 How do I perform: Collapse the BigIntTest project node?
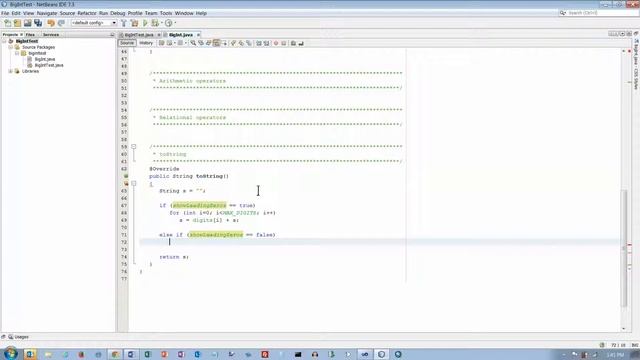pyautogui.click(x=4, y=41)
